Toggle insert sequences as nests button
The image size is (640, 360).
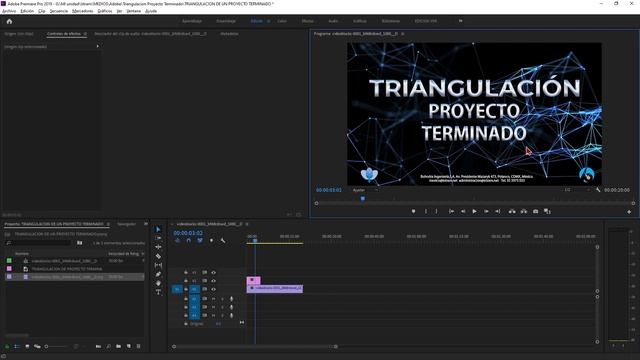[x=177, y=240]
